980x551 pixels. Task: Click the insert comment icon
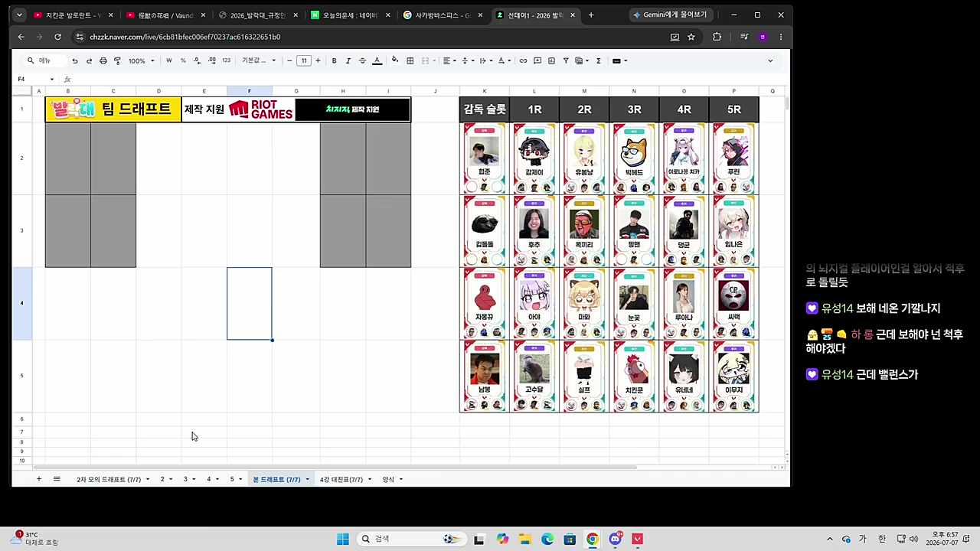(537, 60)
